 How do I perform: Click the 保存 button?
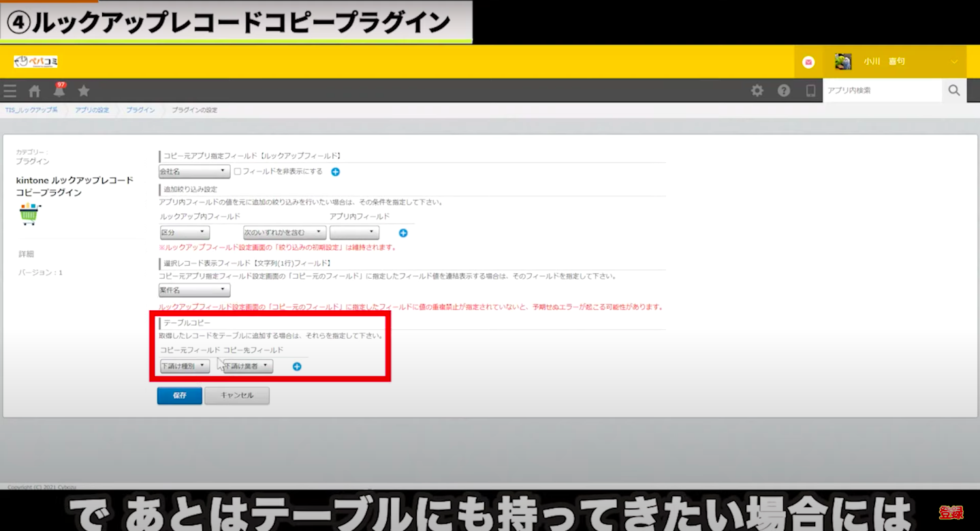(x=179, y=395)
